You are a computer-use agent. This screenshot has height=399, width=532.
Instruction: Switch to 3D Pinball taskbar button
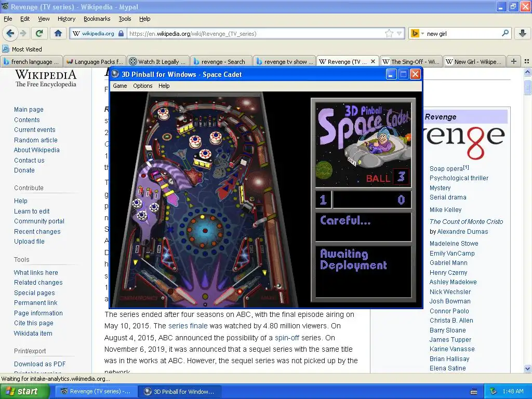click(x=180, y=392)
